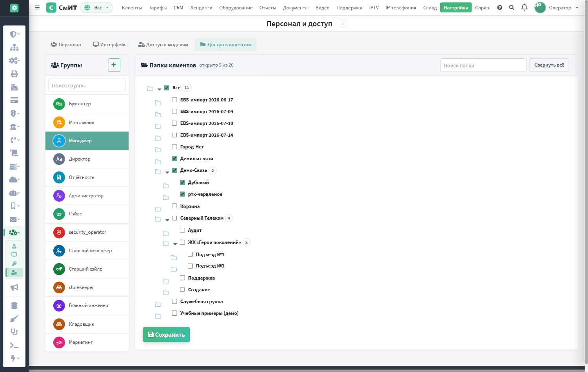
Task: Open the cloud icon in left sidebar
Action: (13, 179)
